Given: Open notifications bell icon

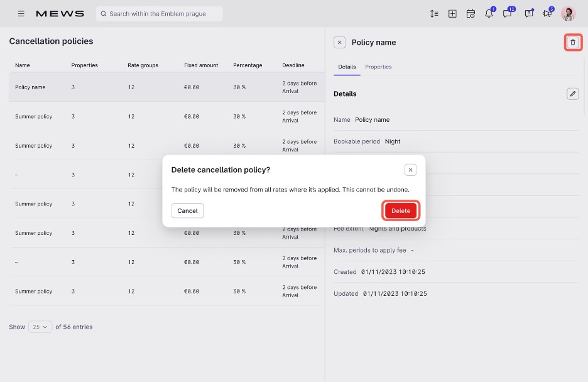Looking at the screenshot, I should click(x=489, y=13).
